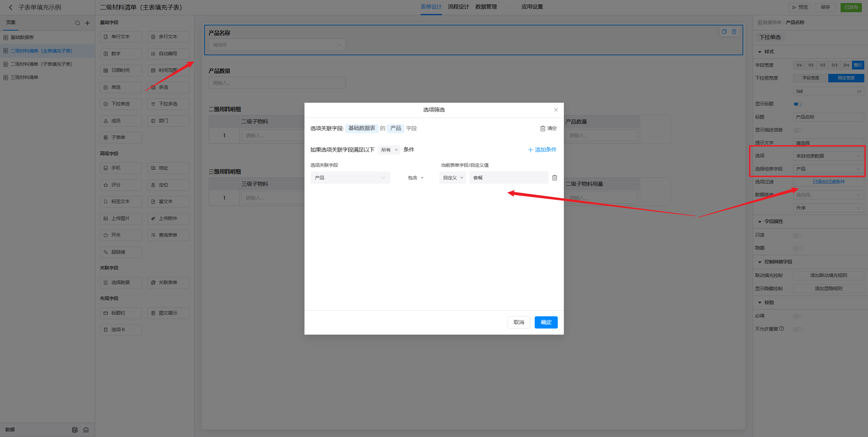Turn on the 必填 toggle
This screenshot has width=868, height=437.
point(797,316)
